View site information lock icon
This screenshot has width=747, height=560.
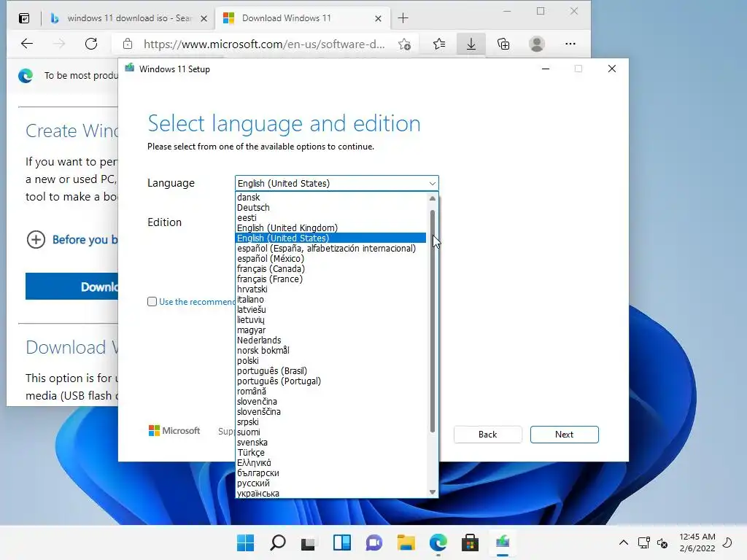[127, 44]
